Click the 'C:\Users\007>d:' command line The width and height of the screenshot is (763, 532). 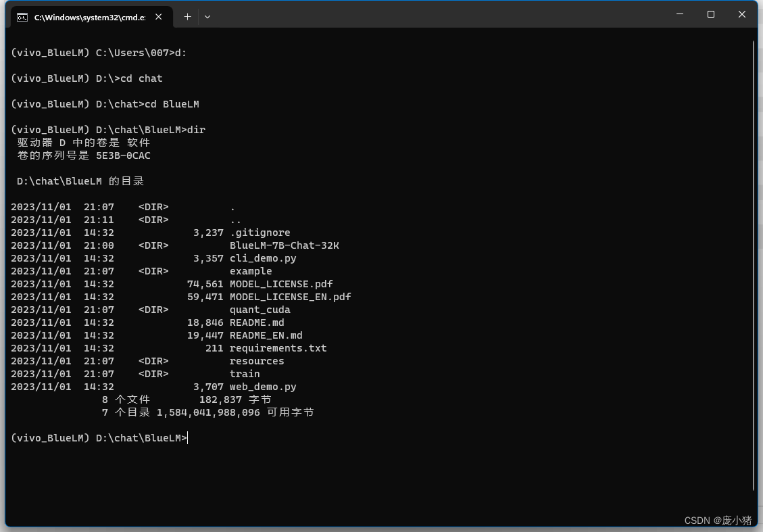99,53
